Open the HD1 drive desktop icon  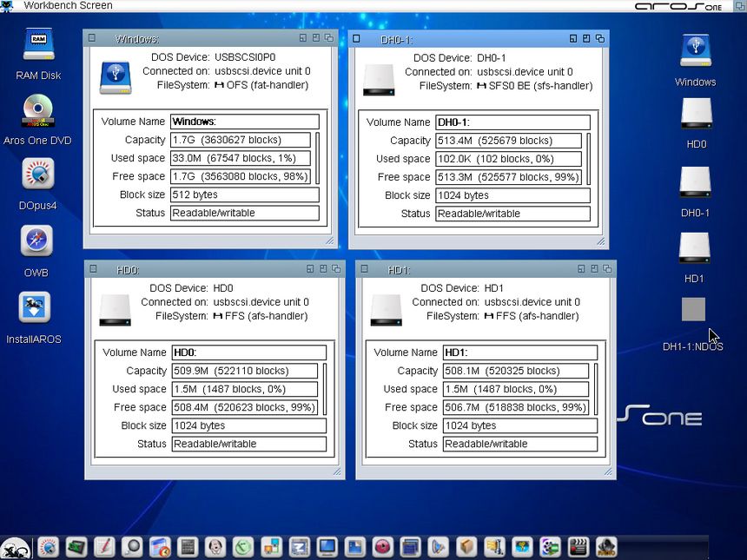[x=695, y=248]
